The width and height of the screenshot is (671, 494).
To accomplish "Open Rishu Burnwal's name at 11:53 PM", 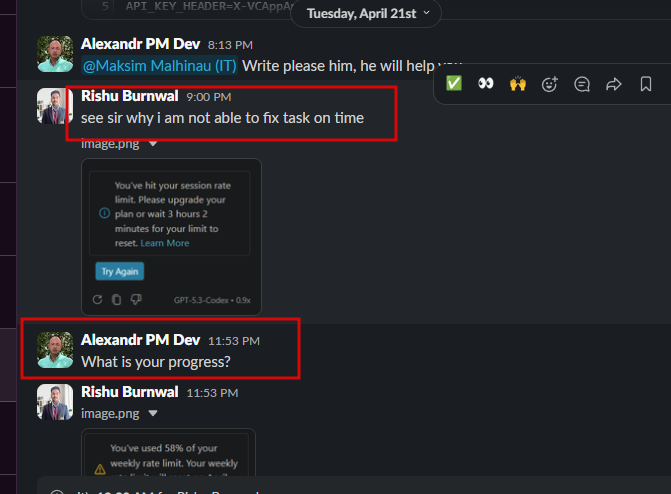I will pyautogui.click(x=130, y=392).
